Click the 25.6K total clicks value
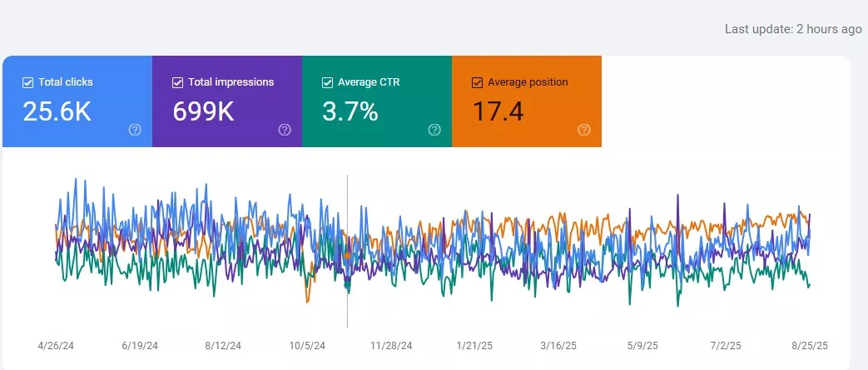The height and width of the screenshot is (370, 868). pos(57,111)
